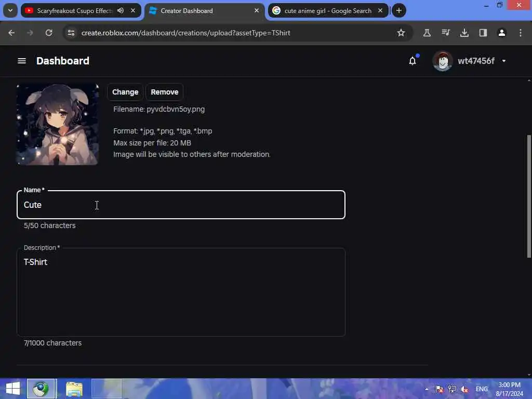Click the ENG language indicator
532x399 pixels.
[x=482, y=389]
